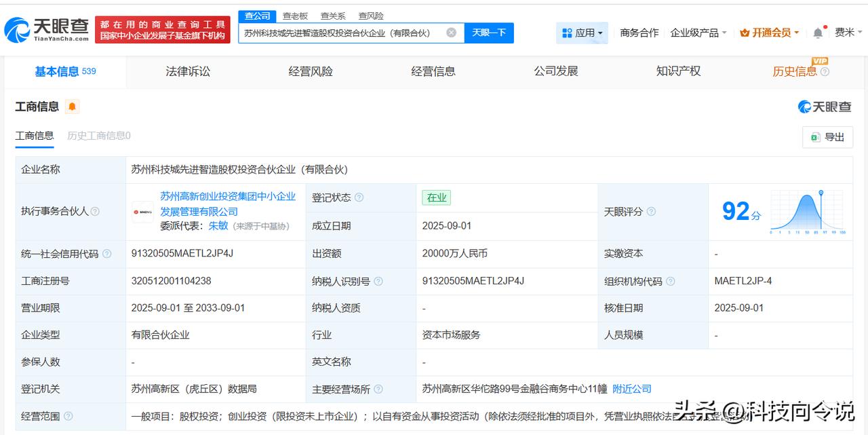Open the 知识产权 tab
The width and height of the screenshot is (868, 435).
pos(678,71)
